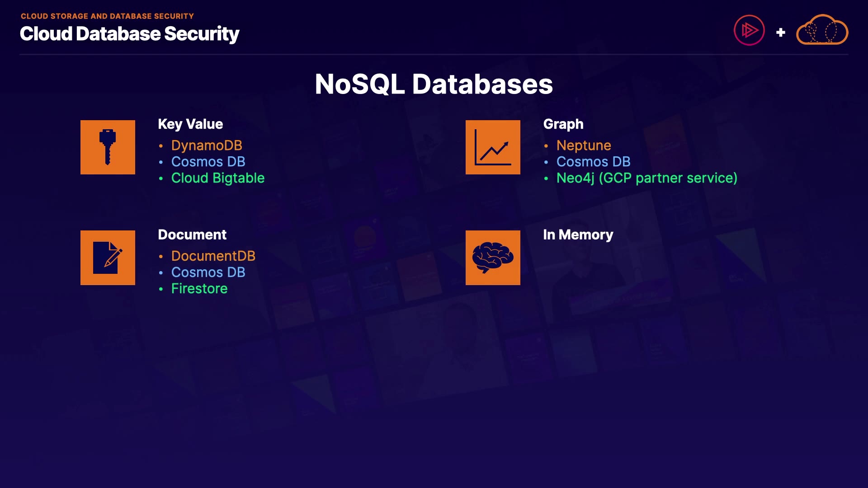Click the Key Value category heading
Viewport: 868px width, 488px height.
point(190,124)
